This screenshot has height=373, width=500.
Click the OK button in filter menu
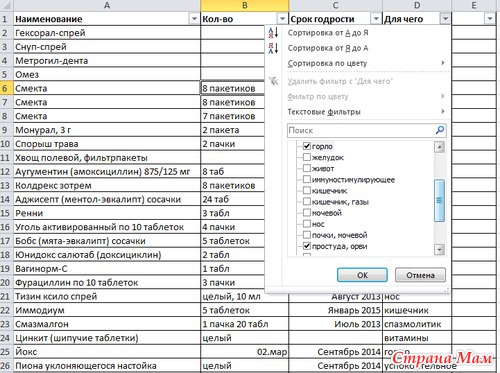point(362,275)
